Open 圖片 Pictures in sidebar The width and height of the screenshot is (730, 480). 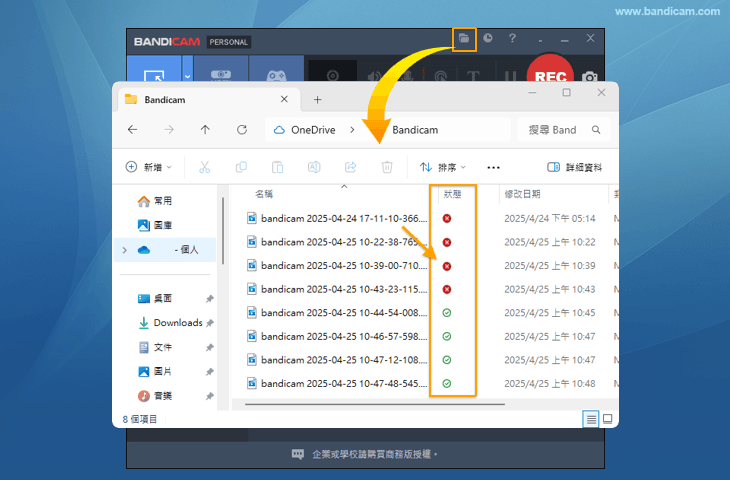[x=155, y=371]
